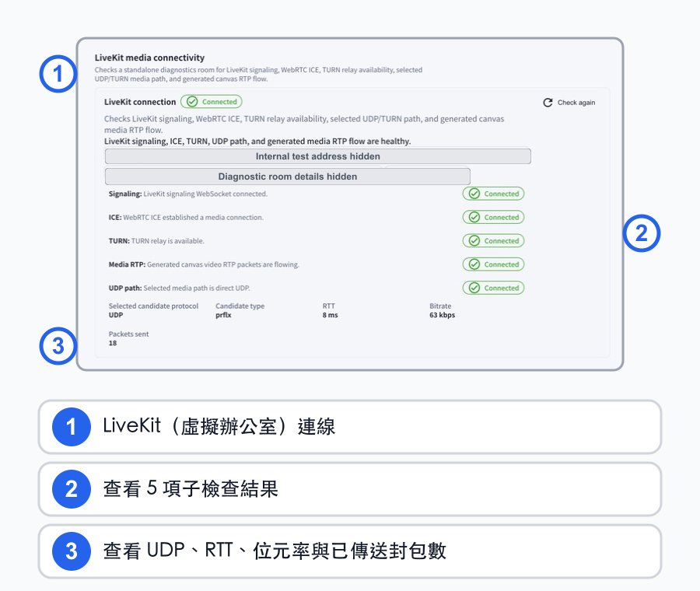Click the ICE row checkmark icon
Screen dimensions: 700x591
point(474,218)
